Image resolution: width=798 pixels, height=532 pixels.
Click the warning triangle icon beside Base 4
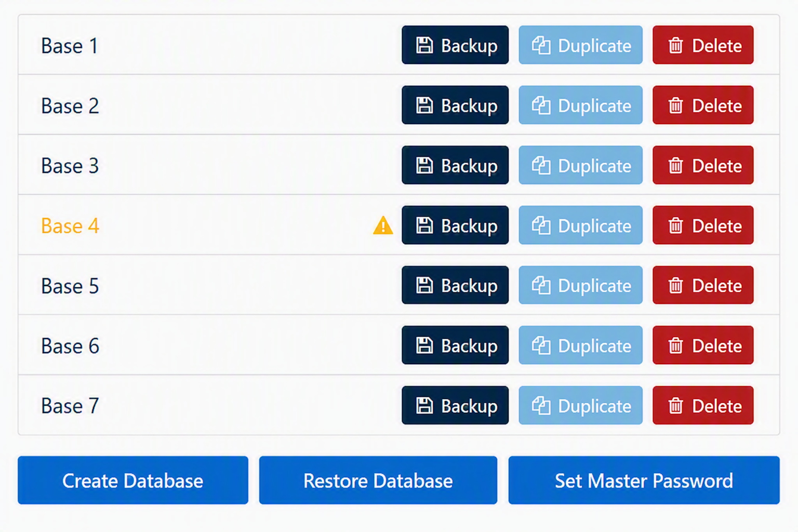(383, 225)
